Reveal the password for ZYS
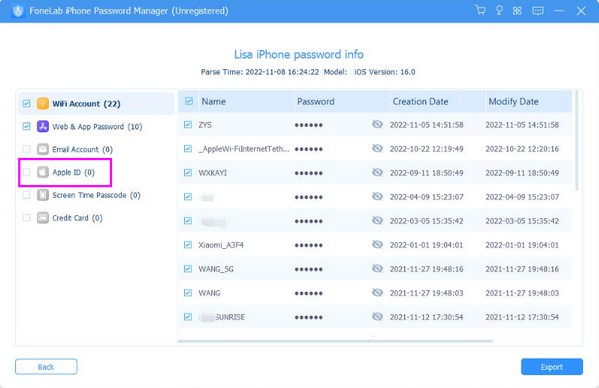Screen dimensions: 599x388 pos(377,124)
